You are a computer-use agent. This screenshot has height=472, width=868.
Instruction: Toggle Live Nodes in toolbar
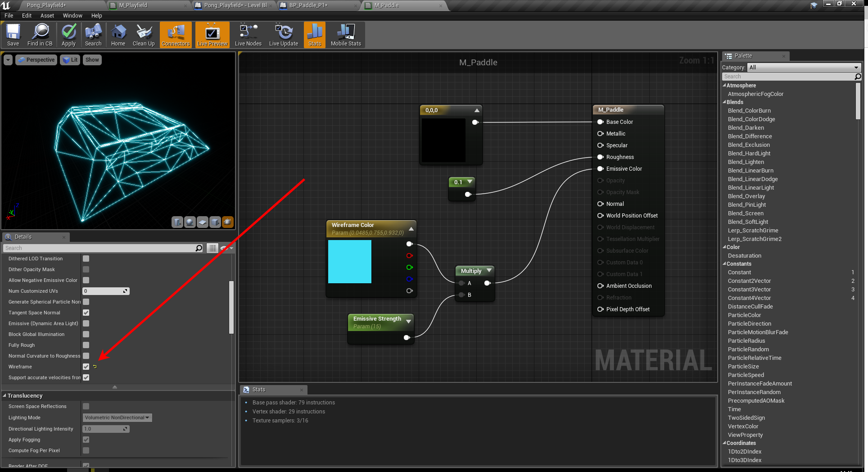[x=248, y=35]
